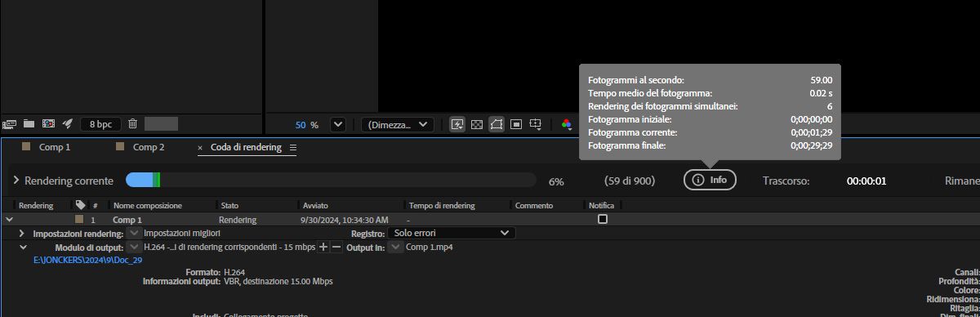980x317 pixels.
Task: Open the magnification ratio dropdown arrow
Action: (x=337, y=124)
